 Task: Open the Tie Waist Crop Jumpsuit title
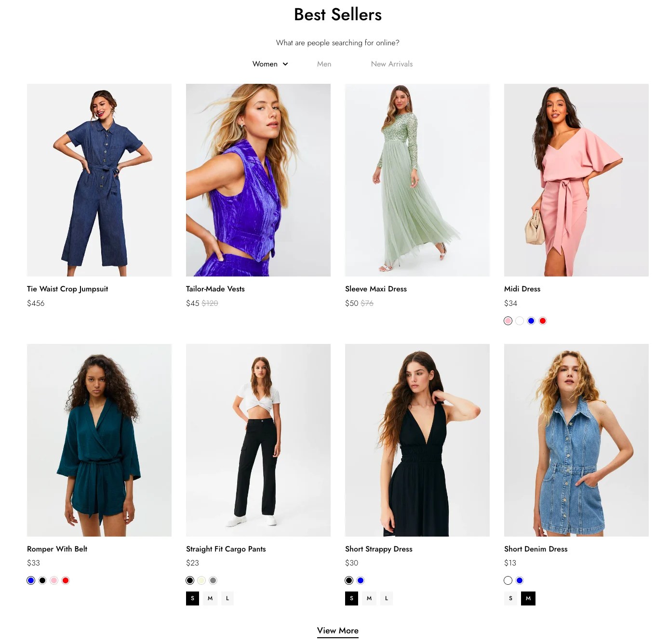67,289
